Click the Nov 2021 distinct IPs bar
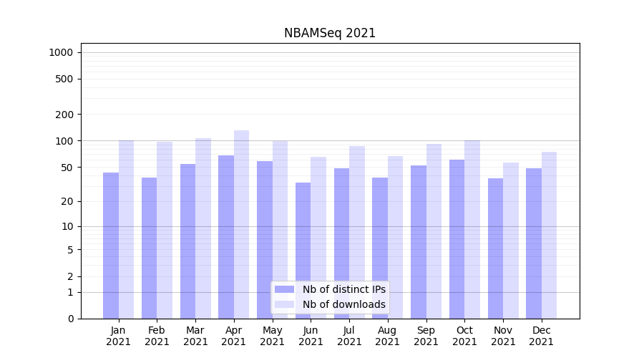Screen dimensions: 644x358 pos(495,248)
